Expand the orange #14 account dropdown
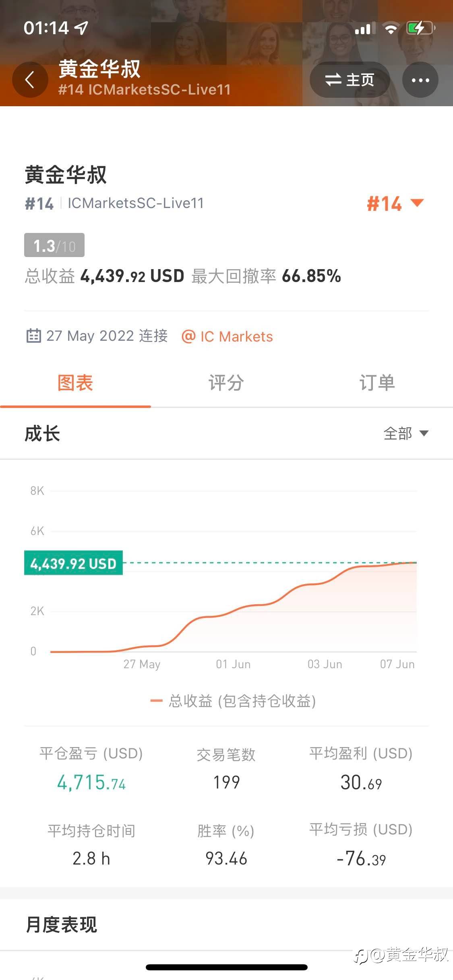 (395, 204)
